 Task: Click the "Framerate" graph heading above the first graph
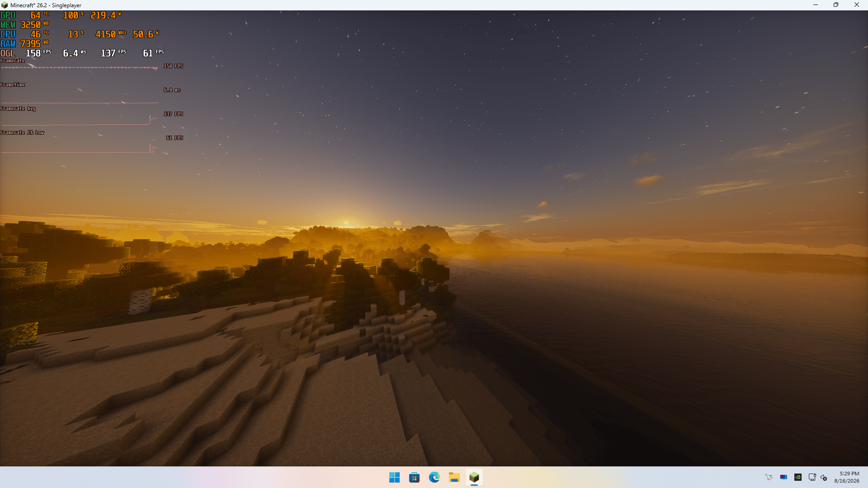(13, 61)
